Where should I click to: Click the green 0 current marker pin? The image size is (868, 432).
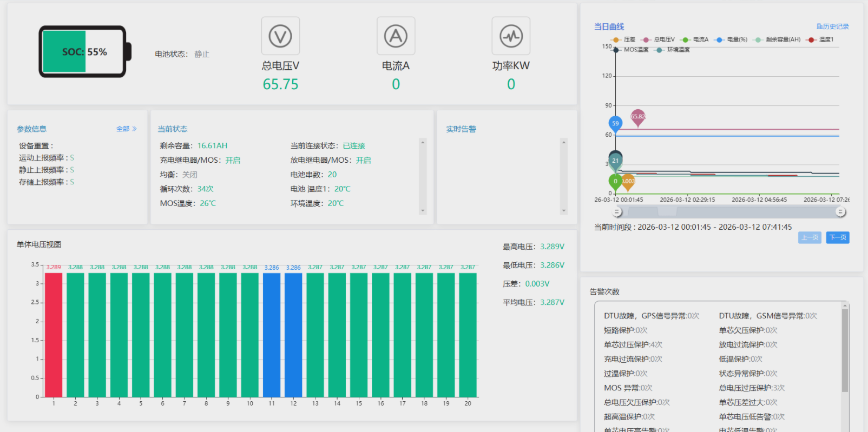(x=615, y=181)
